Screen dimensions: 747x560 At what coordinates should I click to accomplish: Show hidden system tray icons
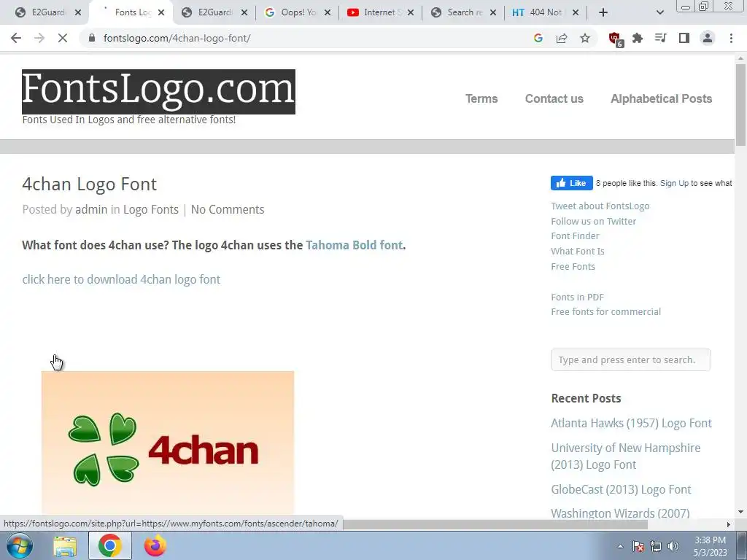pyautogui.click(x=620, y=547)
